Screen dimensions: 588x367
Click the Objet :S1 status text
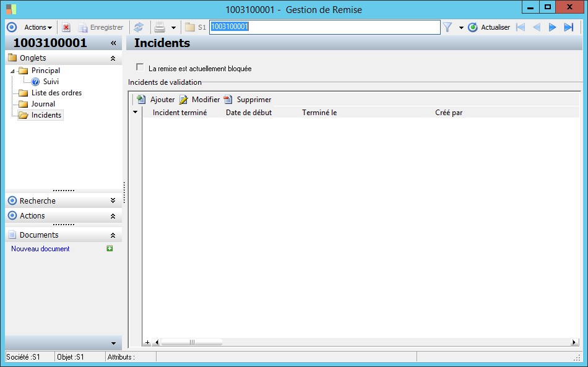(x=71, y=357)
